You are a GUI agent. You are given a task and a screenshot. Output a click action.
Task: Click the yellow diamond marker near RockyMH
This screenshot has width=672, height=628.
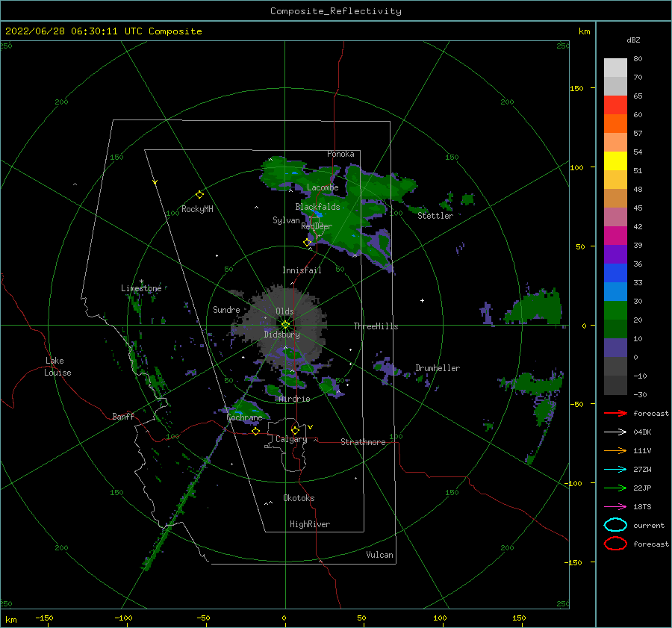[199, 195]
